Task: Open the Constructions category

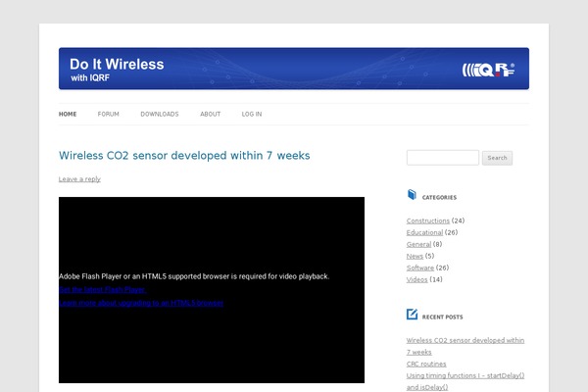Action: [428, 220]
